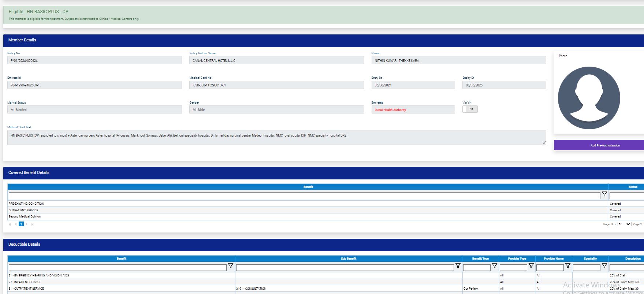Toggle the Vip YN switch
The height and width of the screenshot is (294, 644).
point(470,109)
